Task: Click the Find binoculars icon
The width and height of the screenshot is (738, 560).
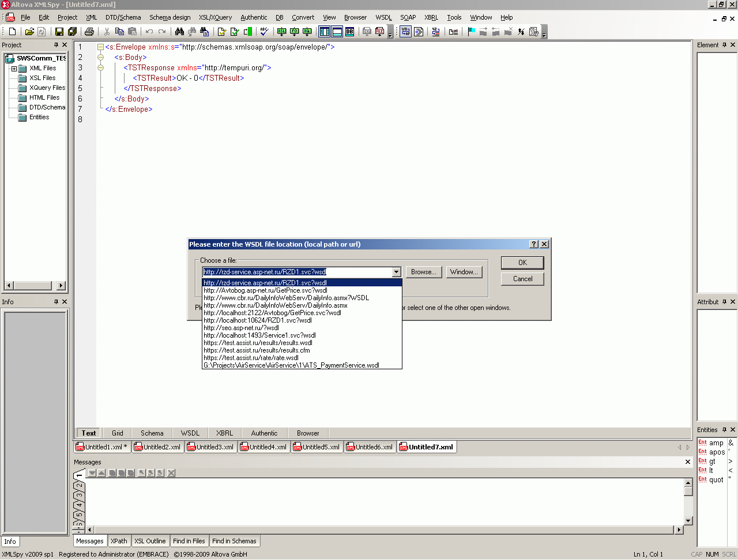Action: pyautogui.click(x=179, y=32)
